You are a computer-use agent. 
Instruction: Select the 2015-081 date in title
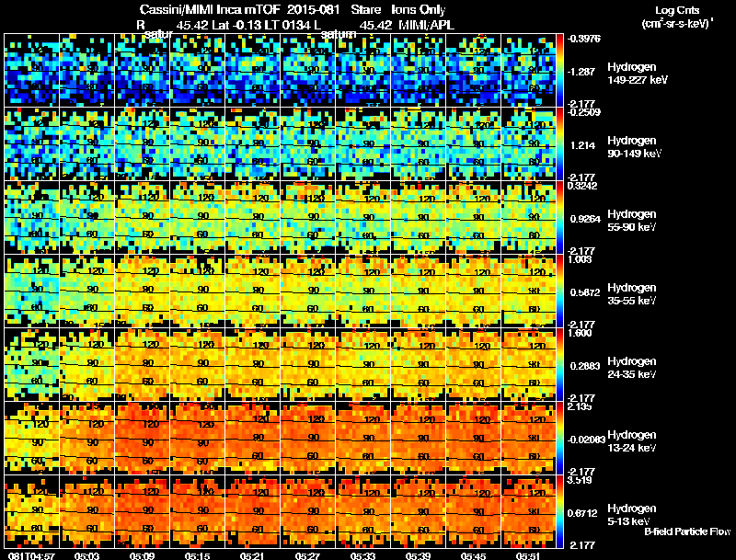(x=313, y=10)
